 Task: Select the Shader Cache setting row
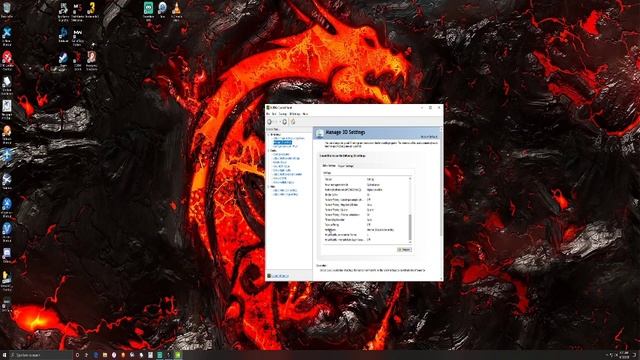366,195
